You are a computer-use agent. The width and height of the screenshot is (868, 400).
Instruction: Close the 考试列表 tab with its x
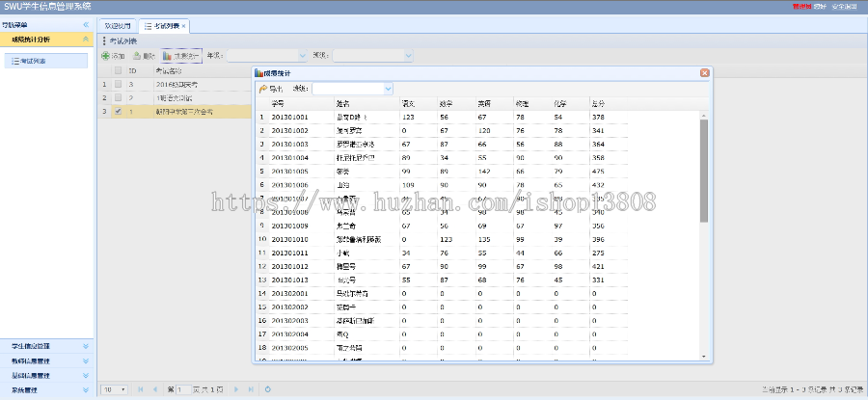(x=183, y=26)
